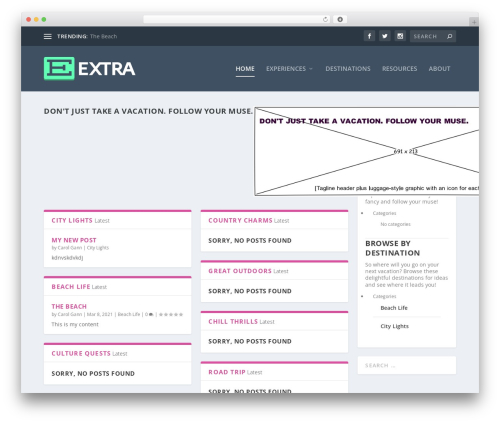Open the Facebook social link
500x423 pixels.
[x=369, y=36]
